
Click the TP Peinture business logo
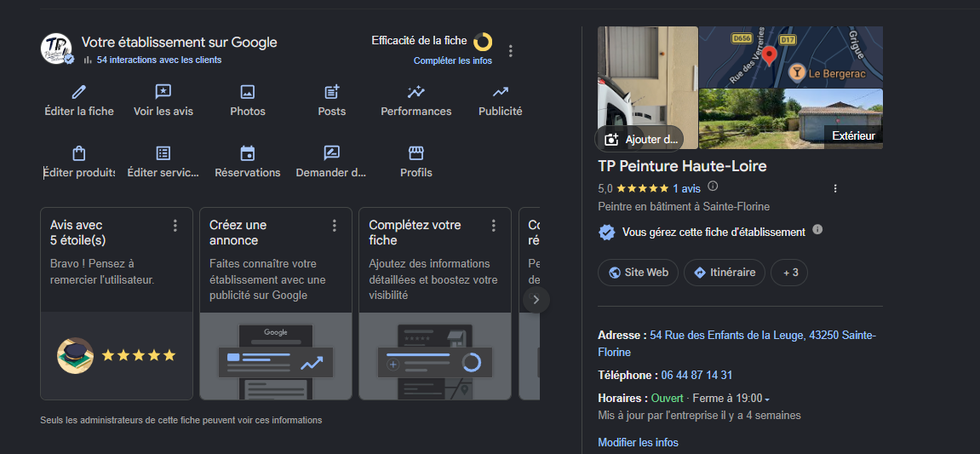click(58, 49)
